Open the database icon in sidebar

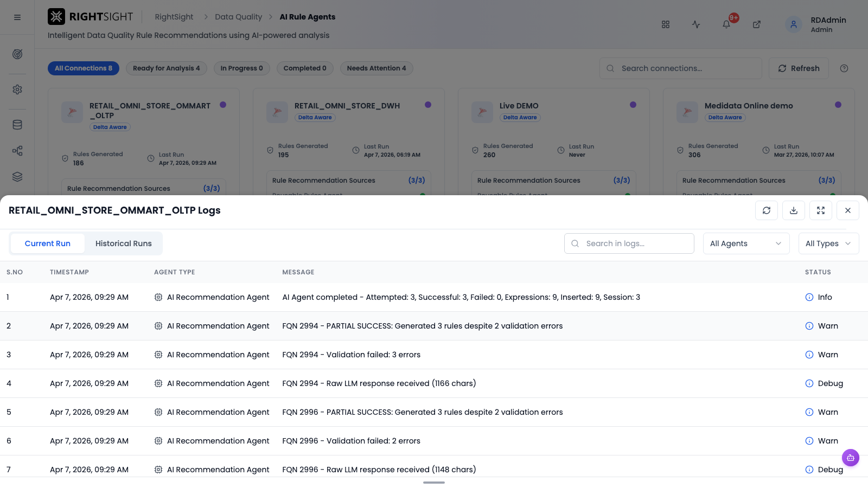tap(17, 125)
